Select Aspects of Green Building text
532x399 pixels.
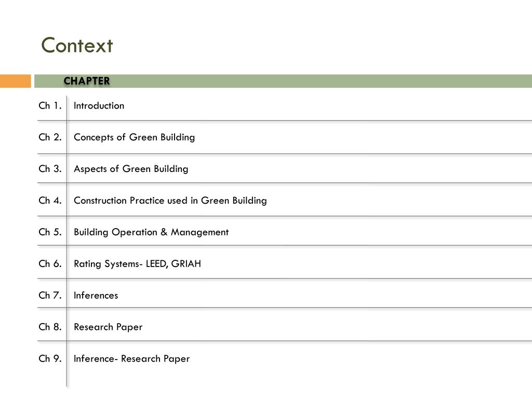(131, 169)
